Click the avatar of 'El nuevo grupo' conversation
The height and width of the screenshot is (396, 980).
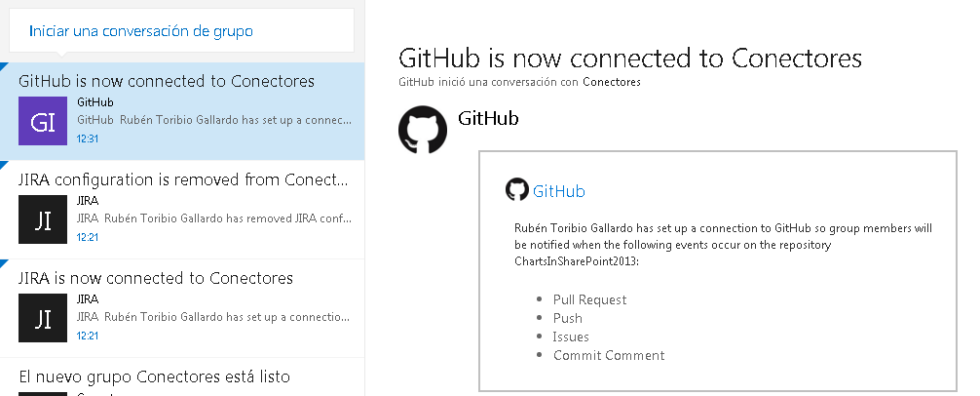click(43, 392)
